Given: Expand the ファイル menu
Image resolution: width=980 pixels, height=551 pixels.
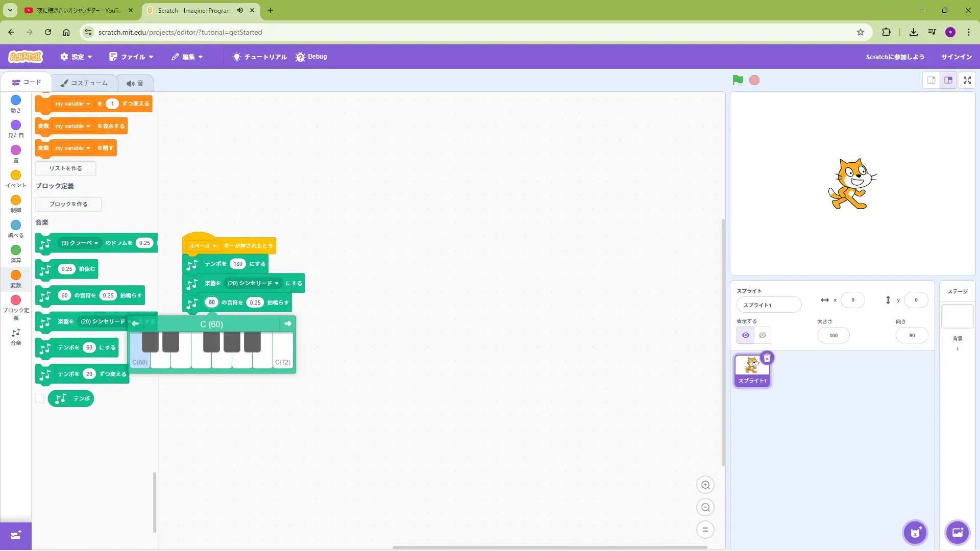Looking at the screenshot, I should [x=131, y=57].
